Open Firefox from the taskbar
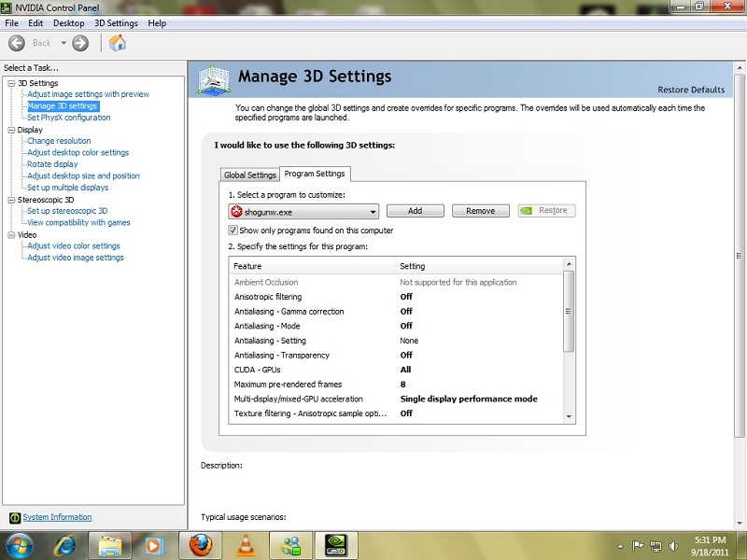The width and height of the screenshot is (747, 560). tap(201, 545)
